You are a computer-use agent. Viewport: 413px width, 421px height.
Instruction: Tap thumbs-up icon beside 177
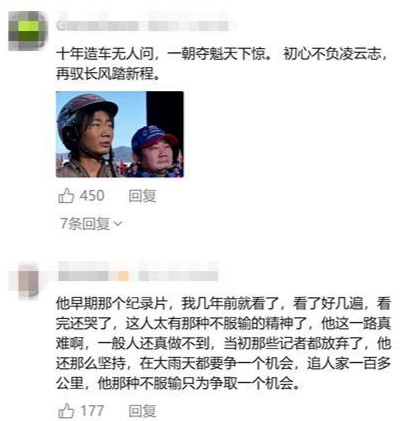tap(66, 411)
